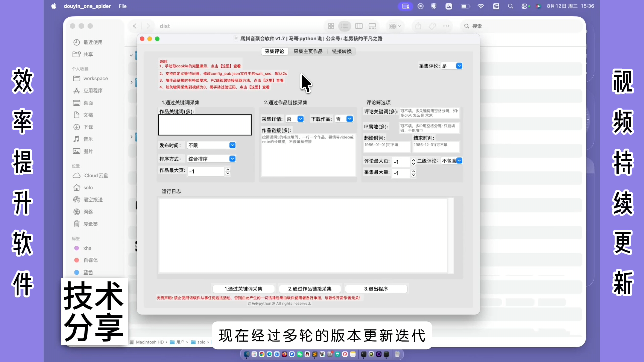Switch to the 采集主页作品 tab
The image size is (644, 362).
[308, 51]
